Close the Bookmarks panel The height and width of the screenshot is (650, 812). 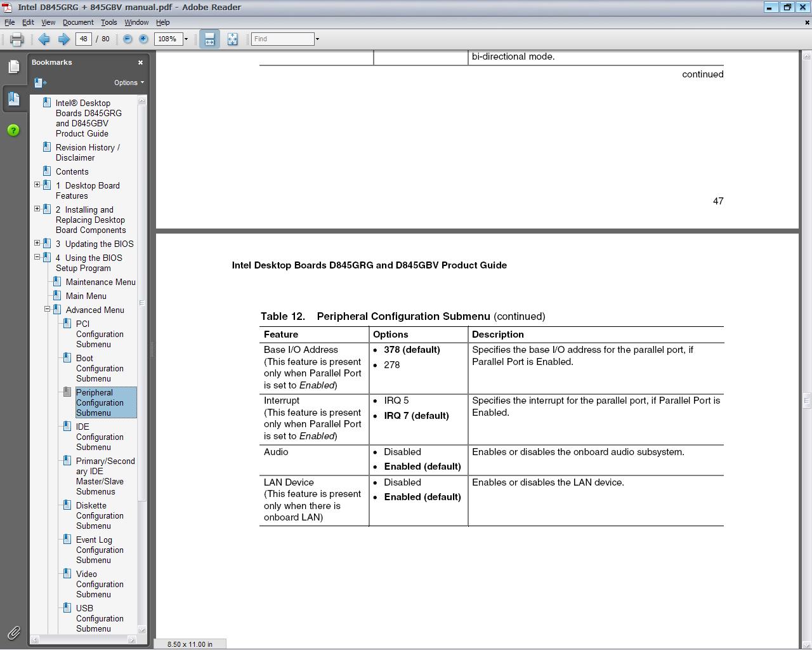click(x=140, y=62)
